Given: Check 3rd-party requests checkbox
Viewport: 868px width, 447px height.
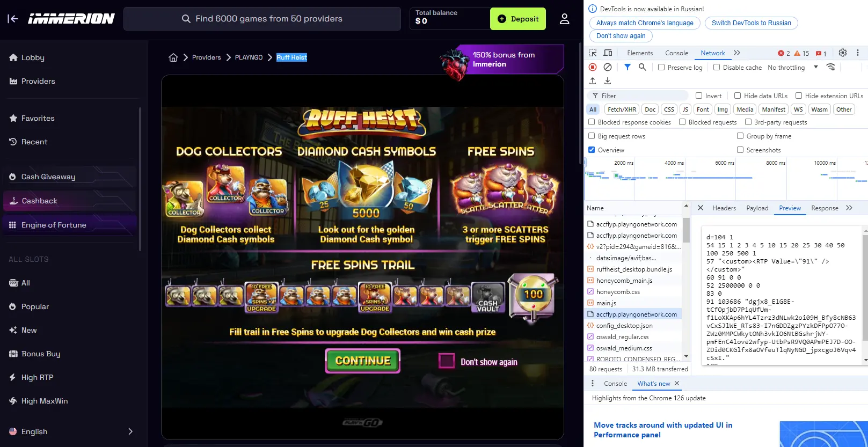Looking at the screenshot, I should tap(748, 122).
